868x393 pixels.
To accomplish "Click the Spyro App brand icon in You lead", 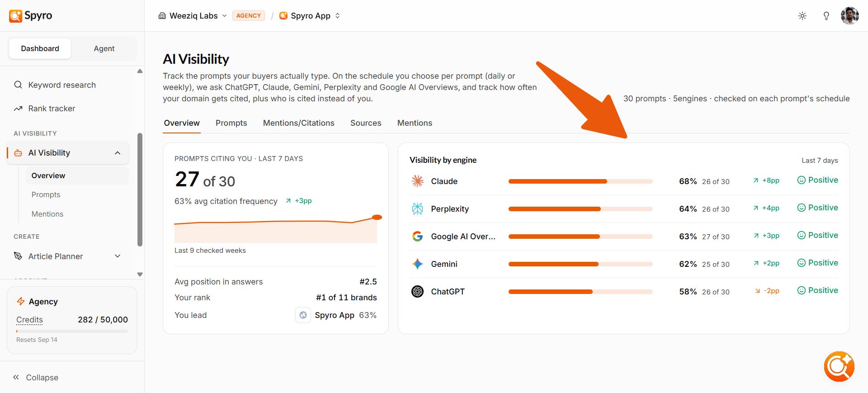I will coord(303,315).
